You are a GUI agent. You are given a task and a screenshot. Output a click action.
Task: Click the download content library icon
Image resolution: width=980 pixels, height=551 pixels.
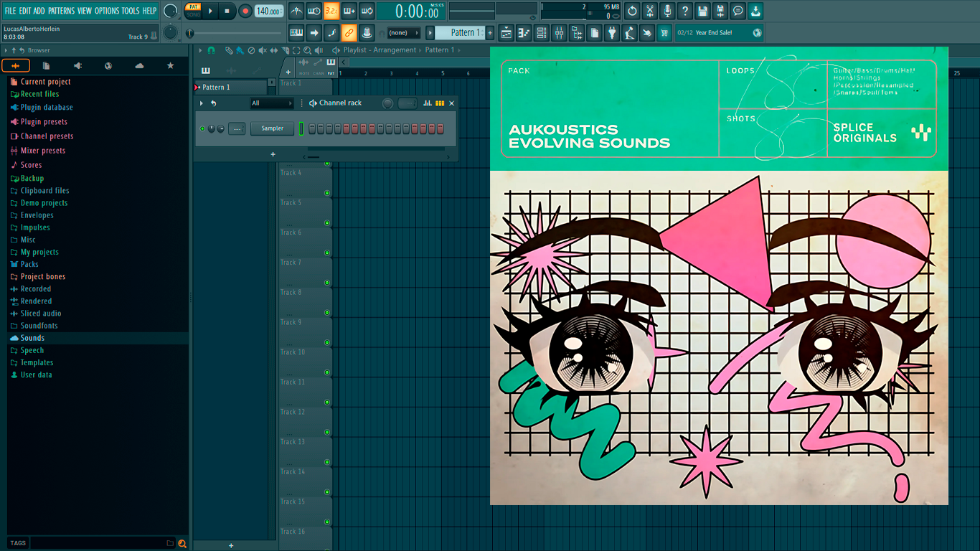click(756, 11)
